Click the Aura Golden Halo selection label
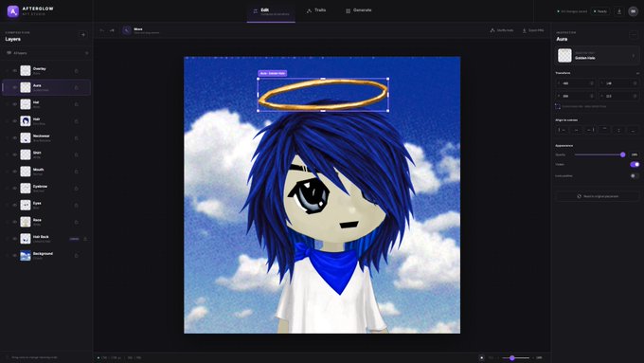The height and width of the screenshot is (363, 644). [273, 73]
